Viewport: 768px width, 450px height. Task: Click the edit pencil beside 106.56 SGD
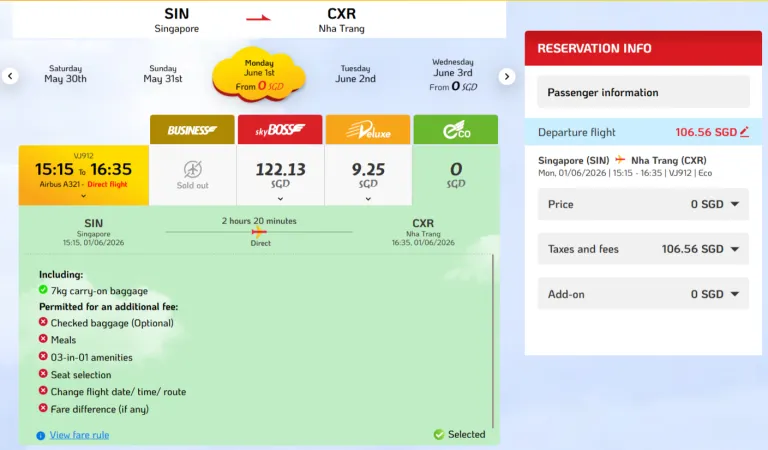pos(744,132)
